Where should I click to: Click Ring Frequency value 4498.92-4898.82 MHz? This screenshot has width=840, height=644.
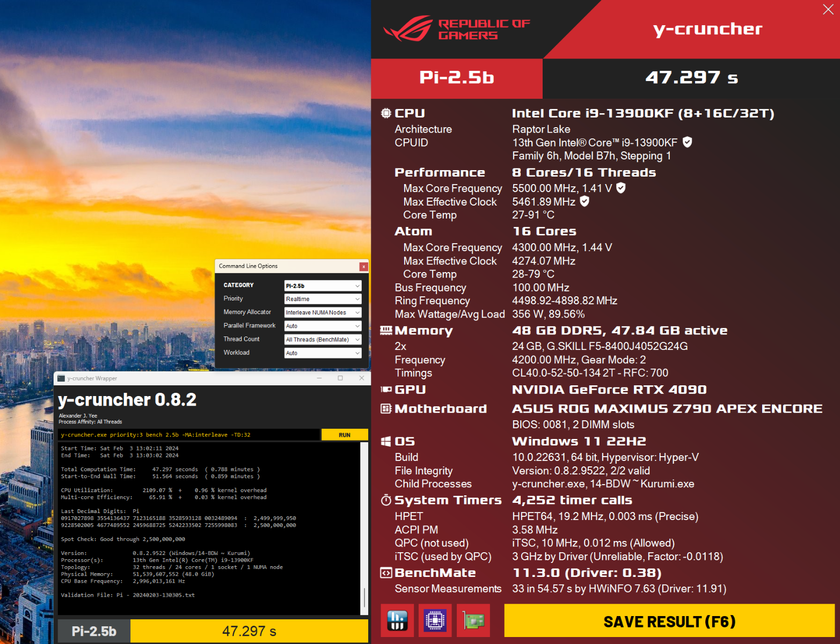click(565, 301)
